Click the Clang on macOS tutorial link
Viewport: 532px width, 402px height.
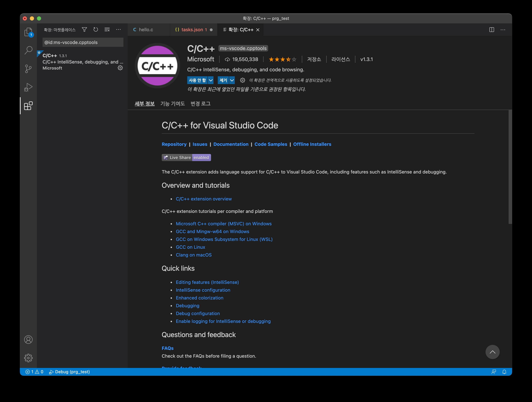(x=194, y=255)
